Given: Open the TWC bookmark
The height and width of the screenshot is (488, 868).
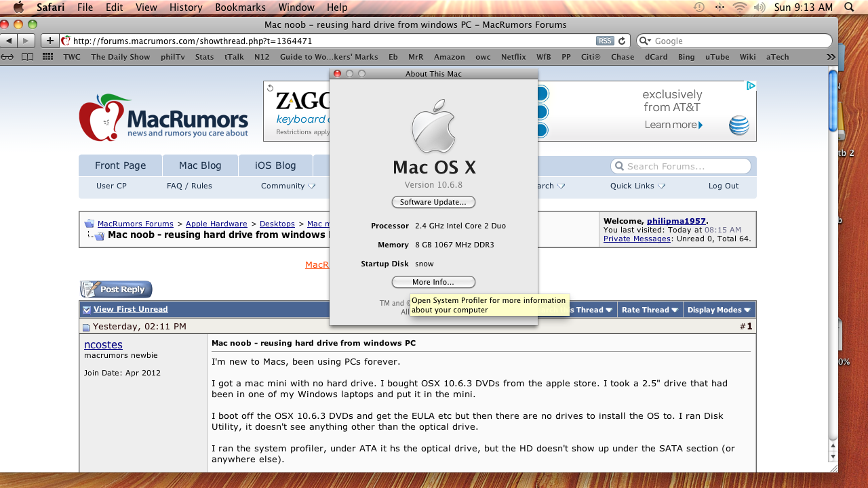Looking at the screenshot, I should tap(72, 57).
